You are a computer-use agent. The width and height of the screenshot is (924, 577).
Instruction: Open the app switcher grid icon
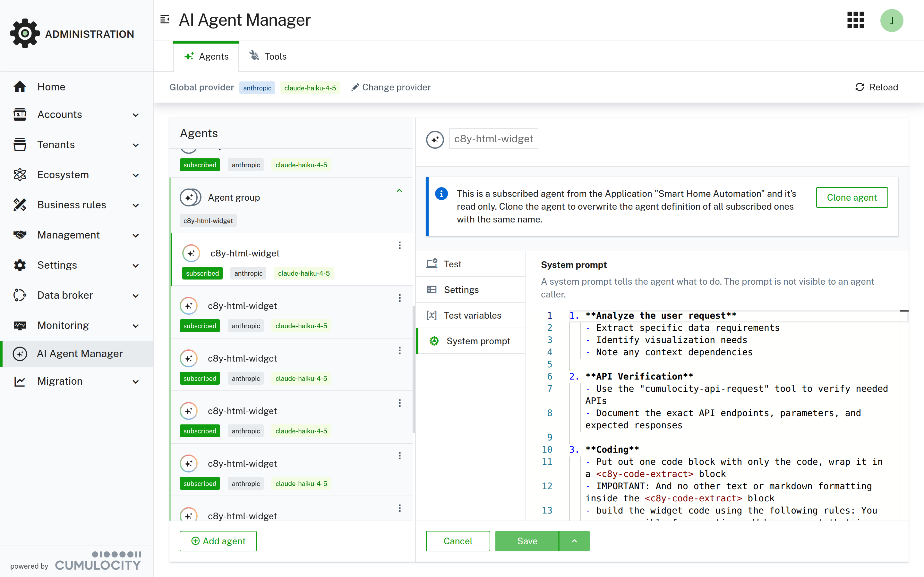tap(855, 20)
